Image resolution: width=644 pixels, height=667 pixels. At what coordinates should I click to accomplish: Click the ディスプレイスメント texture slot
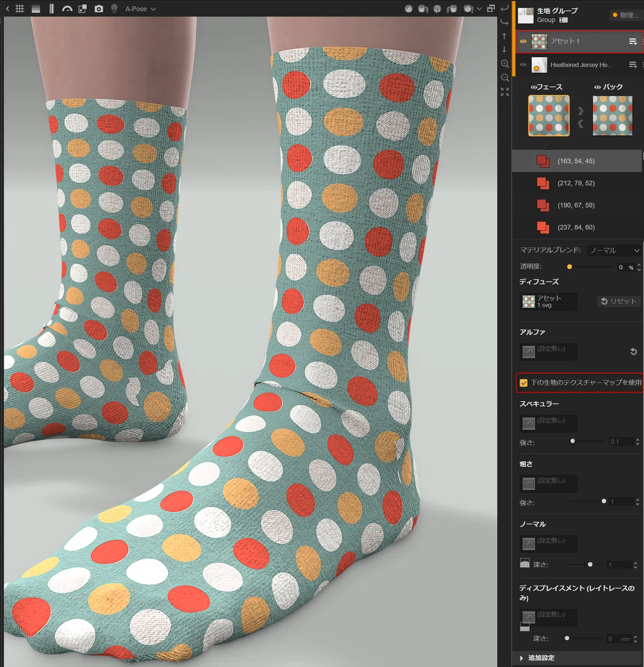click(548, 618)
